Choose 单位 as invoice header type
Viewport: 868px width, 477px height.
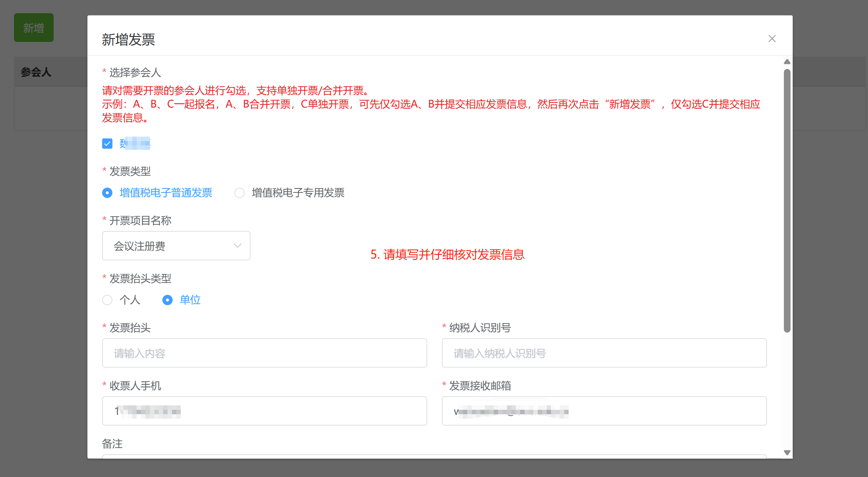[x=168, y=300]
